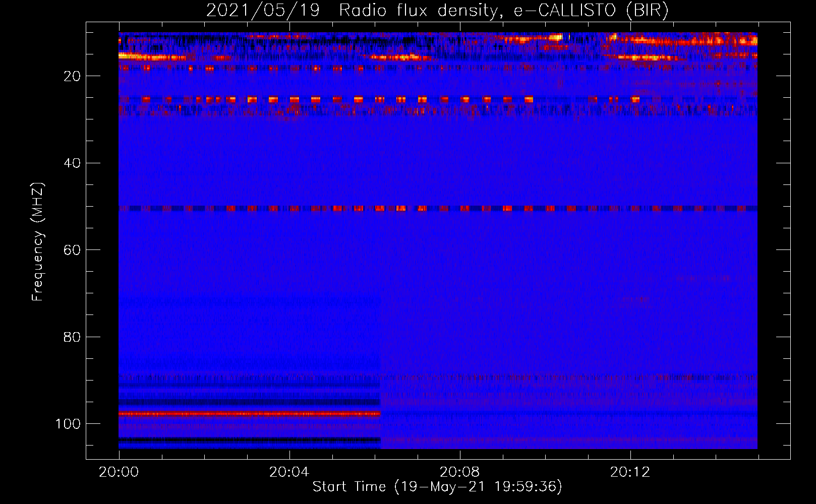Viewport: 816px width, 504px height.
Task: Click the '40' frequency tick label
Action: coord(72,163)
